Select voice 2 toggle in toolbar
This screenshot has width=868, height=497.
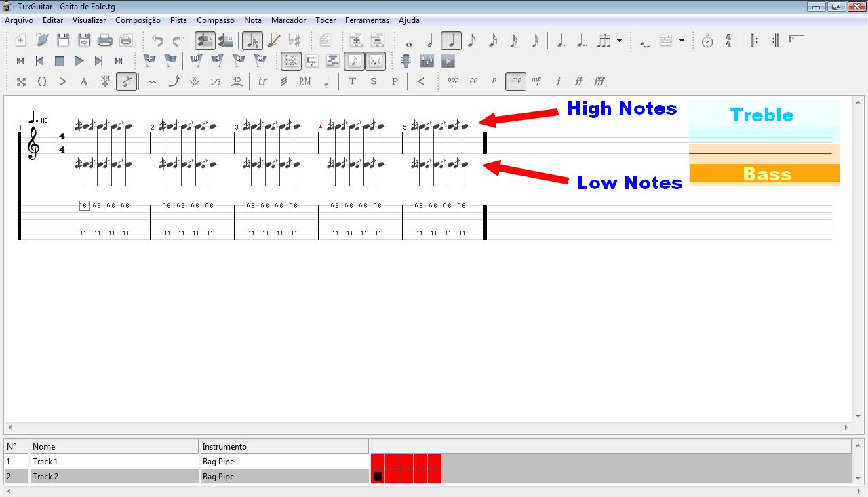(226, 41)
